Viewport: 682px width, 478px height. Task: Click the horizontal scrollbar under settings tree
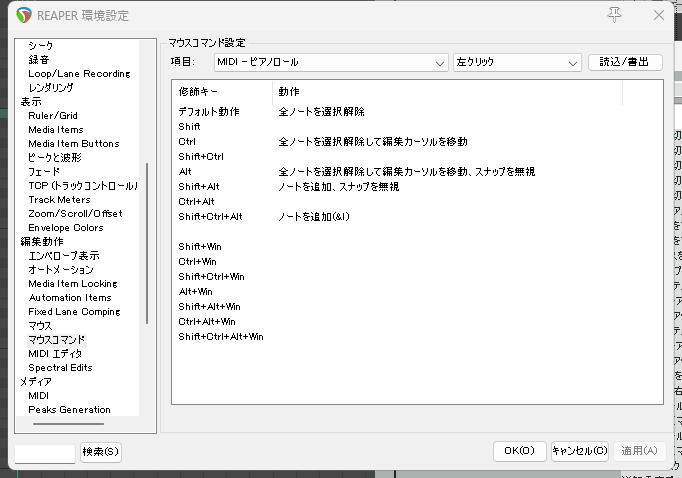pyautogui.click(x=68, y=423)
